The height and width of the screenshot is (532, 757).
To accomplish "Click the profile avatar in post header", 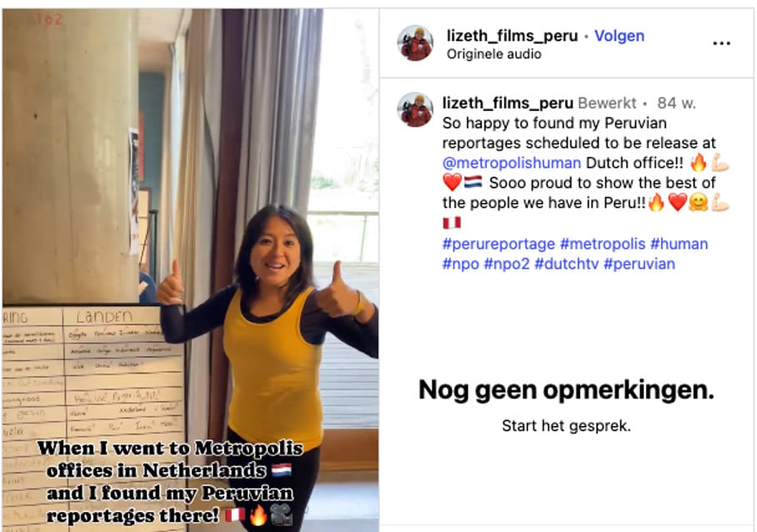I will pos(415,43).
